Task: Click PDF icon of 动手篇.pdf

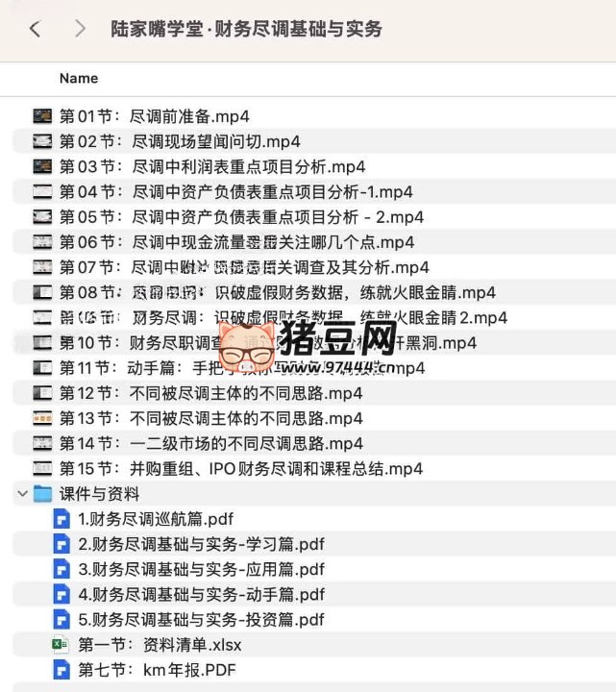Action: [x=62, y=595]
